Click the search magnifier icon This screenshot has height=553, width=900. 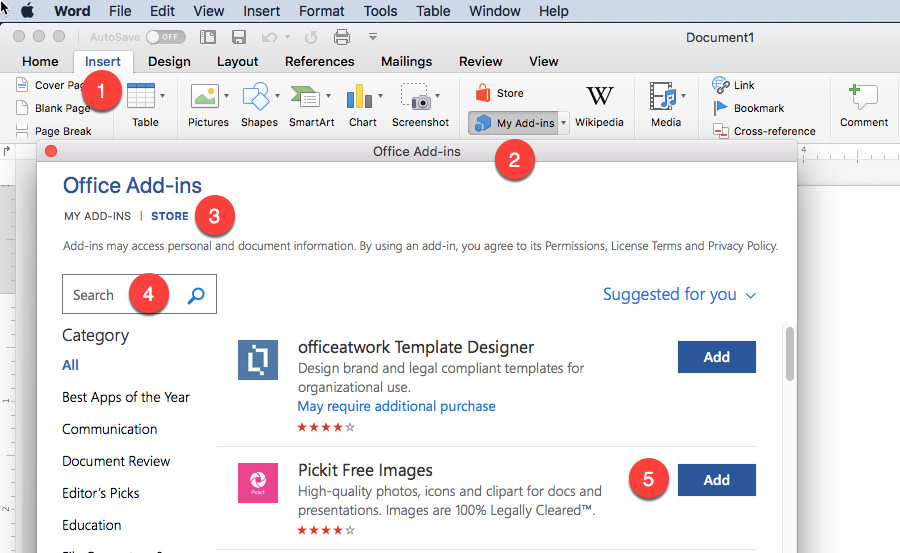196,295
